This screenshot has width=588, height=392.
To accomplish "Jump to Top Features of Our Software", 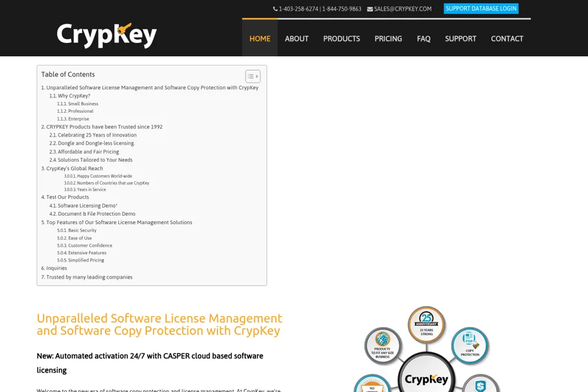I will click(116, 222).
